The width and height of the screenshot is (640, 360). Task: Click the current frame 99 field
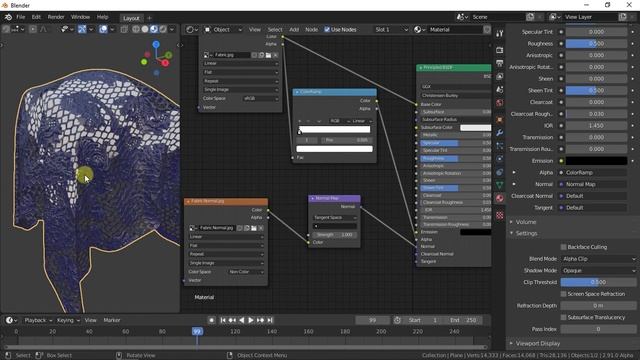(372, 320)
